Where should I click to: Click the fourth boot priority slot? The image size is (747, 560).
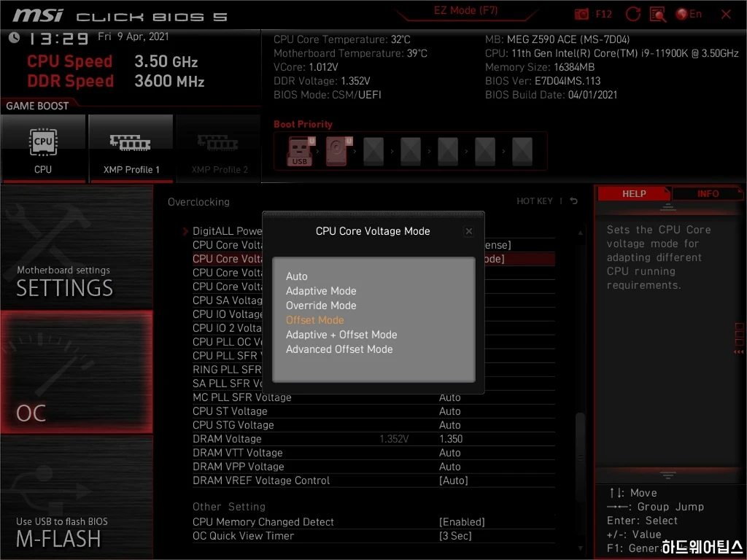[411, 152]
